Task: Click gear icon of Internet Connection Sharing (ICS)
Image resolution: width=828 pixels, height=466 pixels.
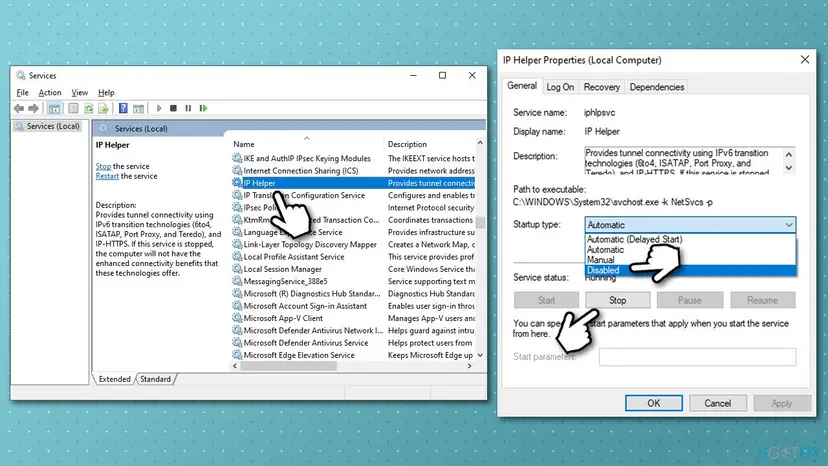Action: pos(237,171)
